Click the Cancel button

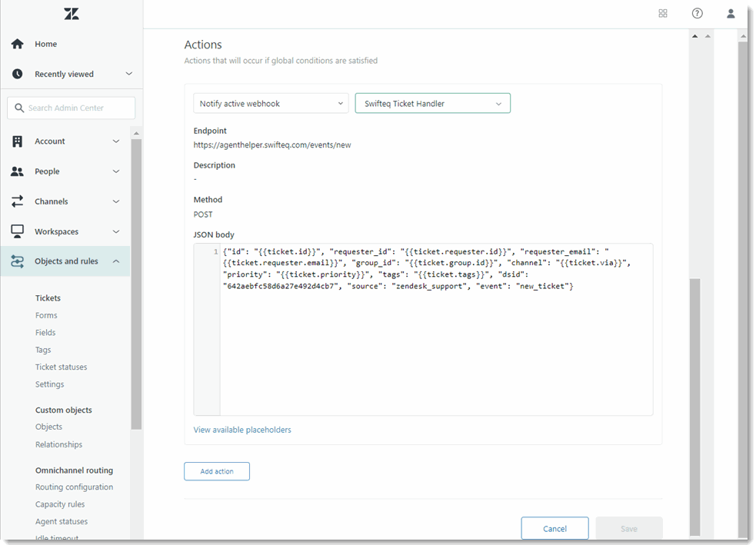click(555, 529)
